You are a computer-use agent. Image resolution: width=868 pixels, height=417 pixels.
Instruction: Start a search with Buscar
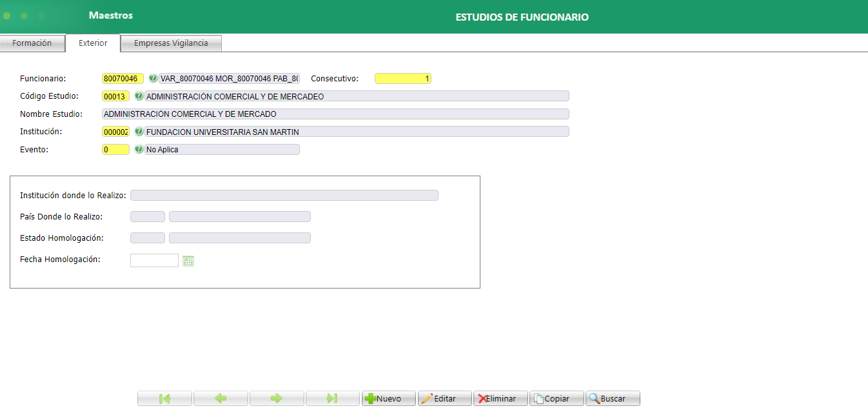[x=612, y=398]
